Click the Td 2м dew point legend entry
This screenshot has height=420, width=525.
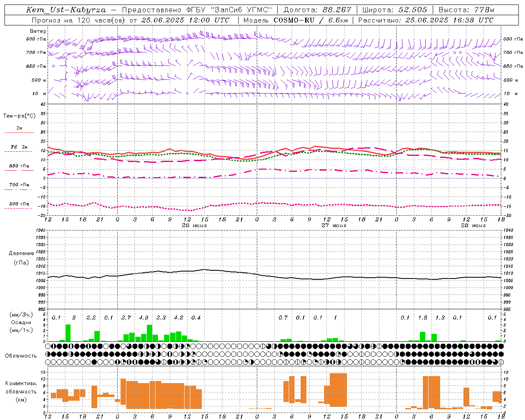(19, 148)
